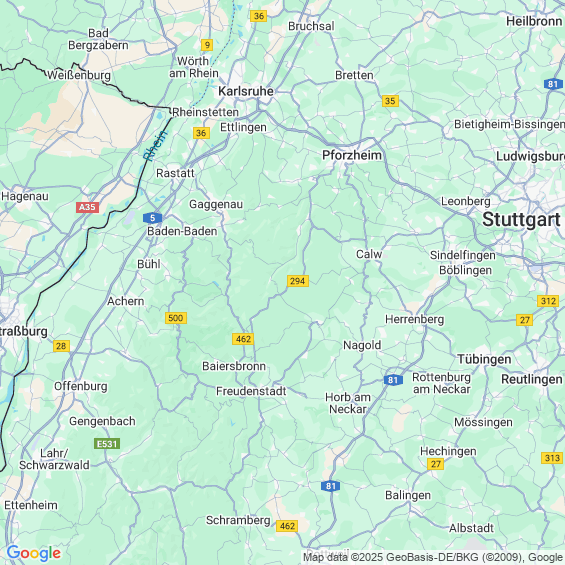
Task: Select the Karlsruhe city label
Action: (246, 91)
